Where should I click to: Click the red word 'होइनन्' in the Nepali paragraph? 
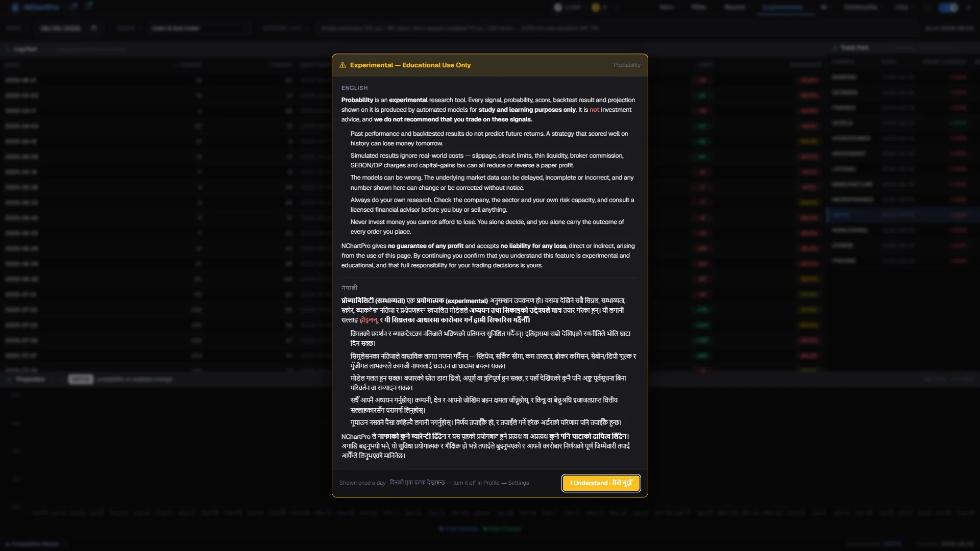click(368, 320)
